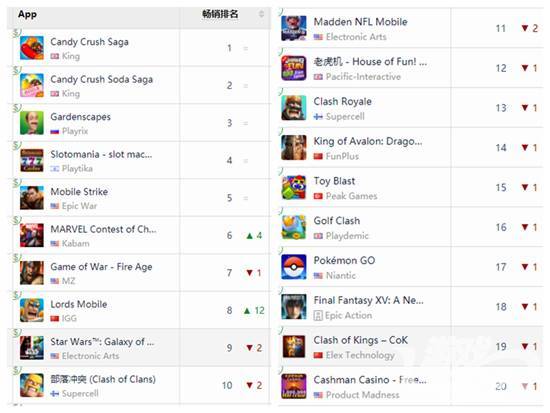Click the Clash of Clans app icon

[32, 385]
